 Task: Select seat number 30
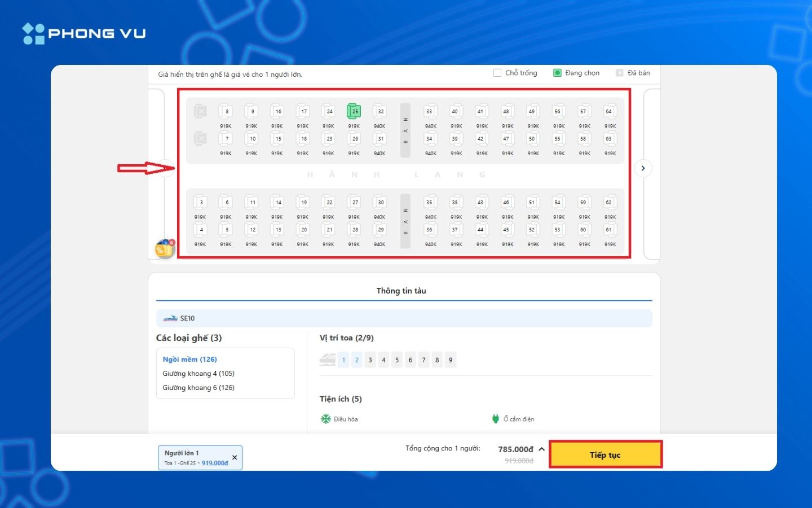tap(380, 203)
